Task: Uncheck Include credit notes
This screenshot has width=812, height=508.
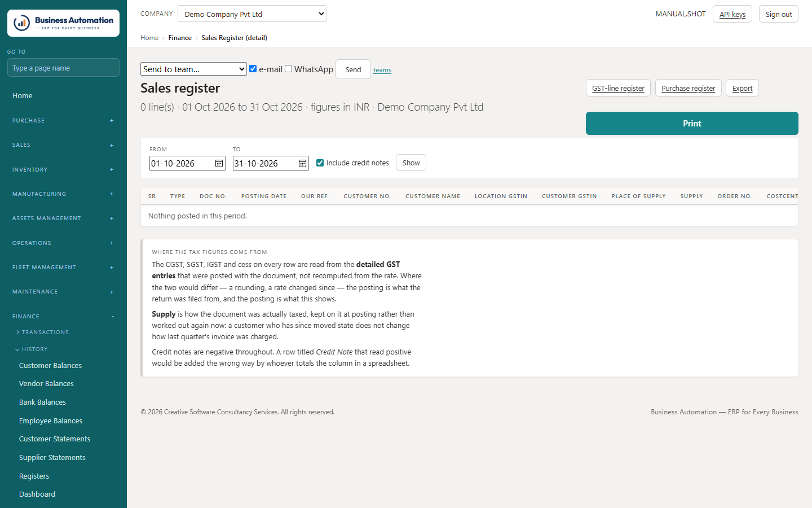Action: coord(320,163)
